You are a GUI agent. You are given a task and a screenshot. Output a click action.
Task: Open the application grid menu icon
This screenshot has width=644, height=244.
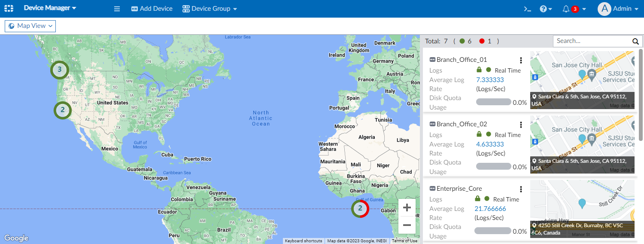click(x=9, y=9)
